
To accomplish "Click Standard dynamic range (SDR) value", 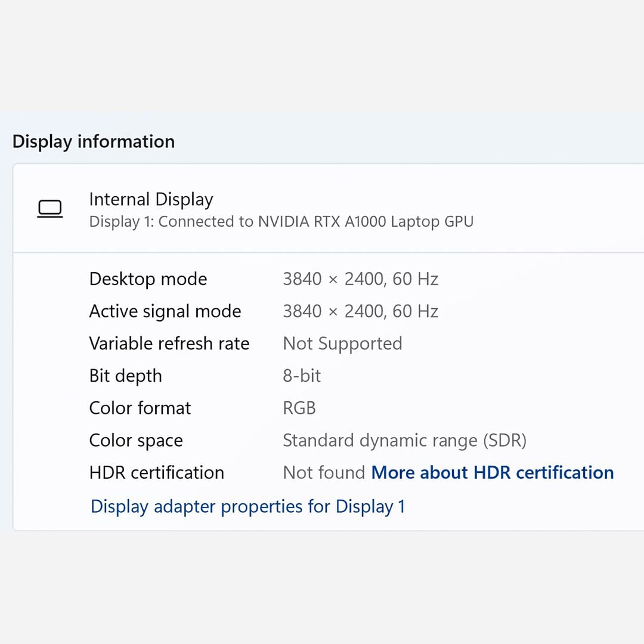I will click(x=404, y=441).
